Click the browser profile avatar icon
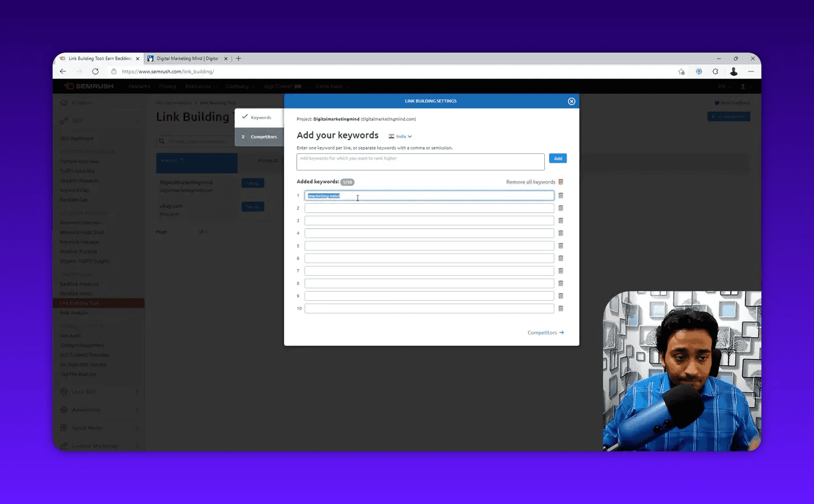The height and width of the screenshot is (504, 814). [x=734, y=71]
